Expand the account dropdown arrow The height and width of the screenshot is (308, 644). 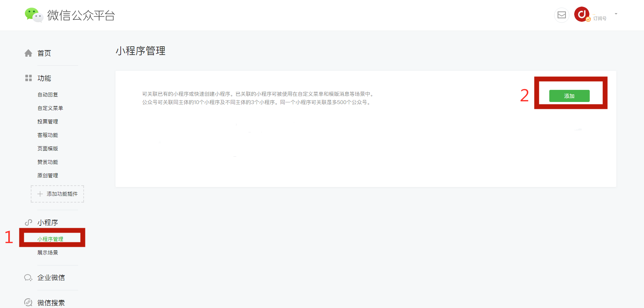click(x=616, y=14)
